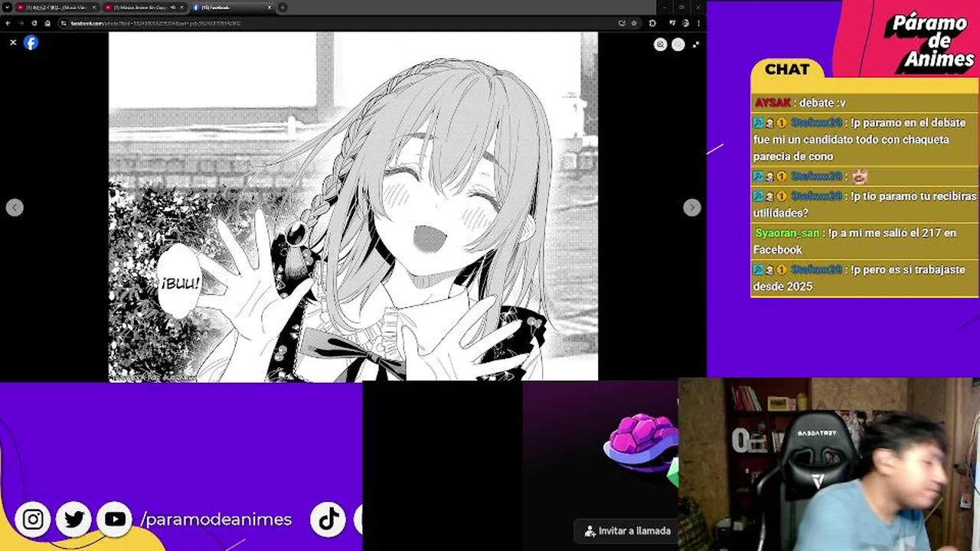Viewport: 980px width, 551px height.
Task: Open the browser profile avatar
Action: point(685,23)
